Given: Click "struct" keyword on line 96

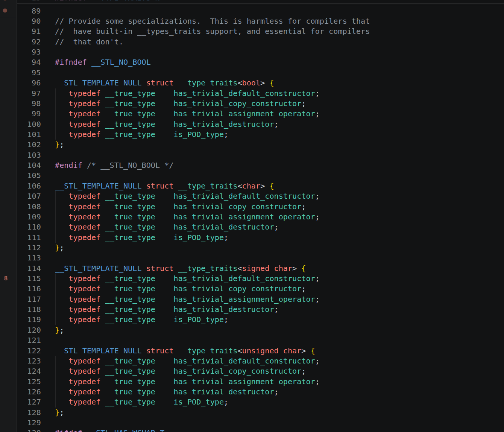Looking at the screenshot, I should tap(160, 83).
